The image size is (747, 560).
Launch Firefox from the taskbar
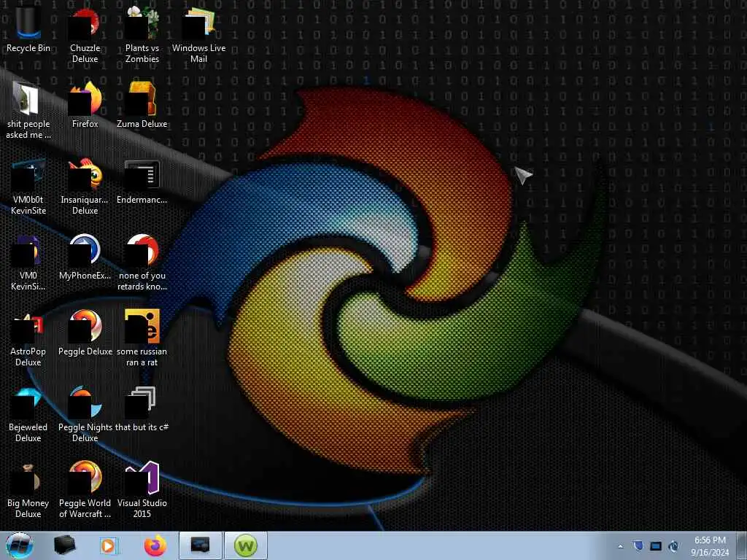click(x=155, y=545)
